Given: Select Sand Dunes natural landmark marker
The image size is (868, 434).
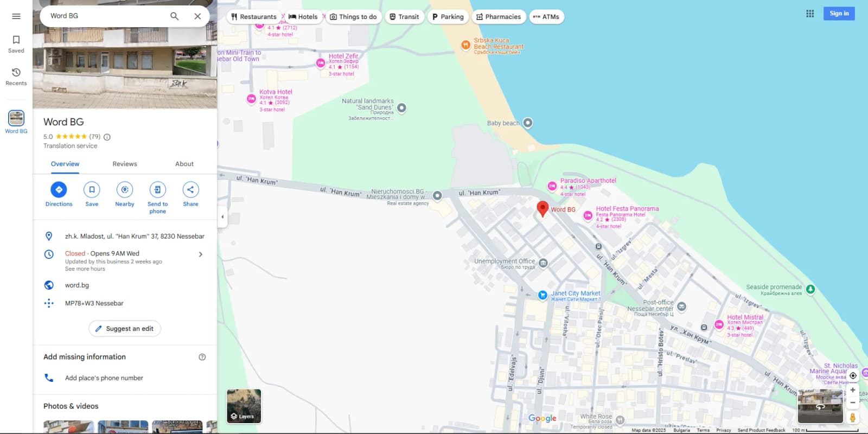Looking at the screenshot, I should click(401, 108).
